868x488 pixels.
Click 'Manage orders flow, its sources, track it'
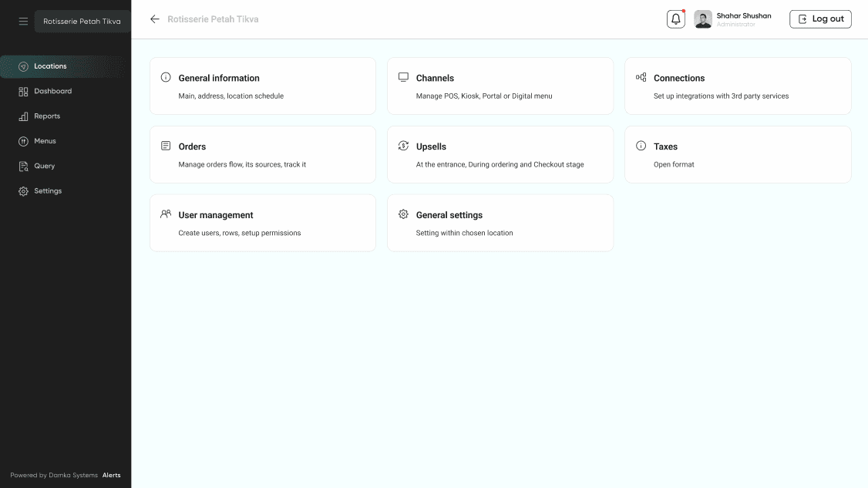(x=242, y=164)
